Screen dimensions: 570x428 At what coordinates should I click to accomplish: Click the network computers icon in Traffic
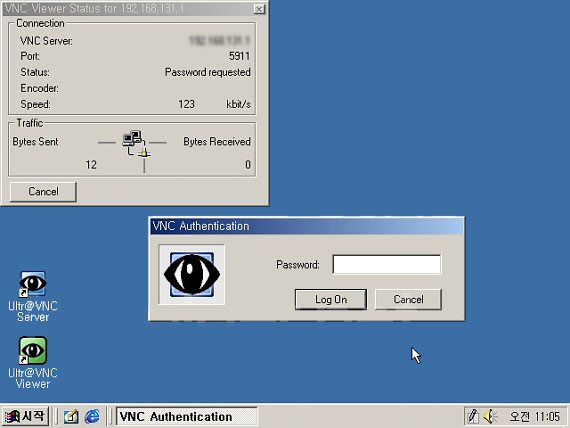click(x=137, y=144)
